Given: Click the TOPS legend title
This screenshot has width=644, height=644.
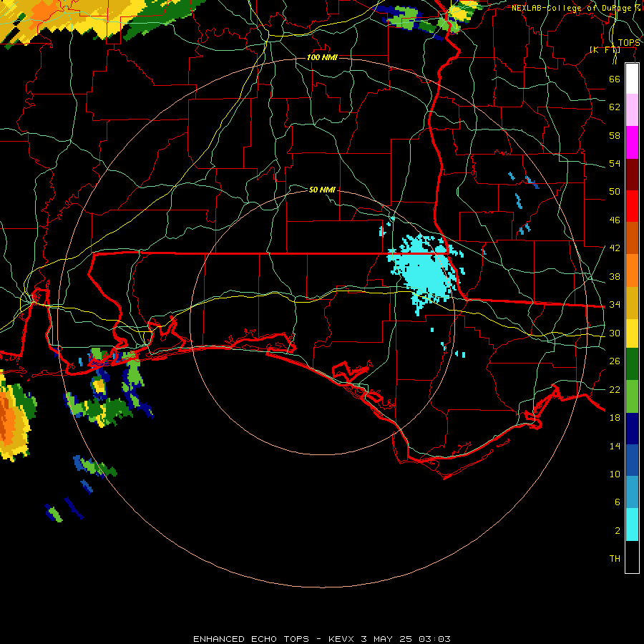Looking at the screenshot, I should point(629,43).
